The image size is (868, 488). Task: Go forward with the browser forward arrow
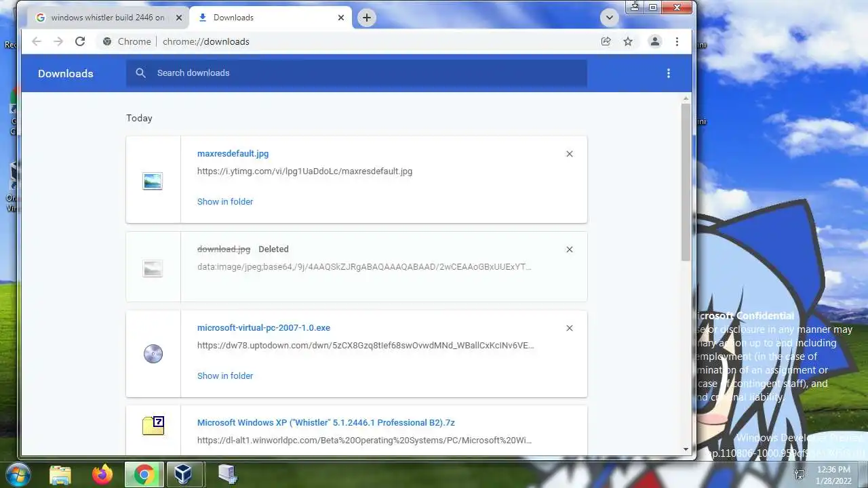58,41
